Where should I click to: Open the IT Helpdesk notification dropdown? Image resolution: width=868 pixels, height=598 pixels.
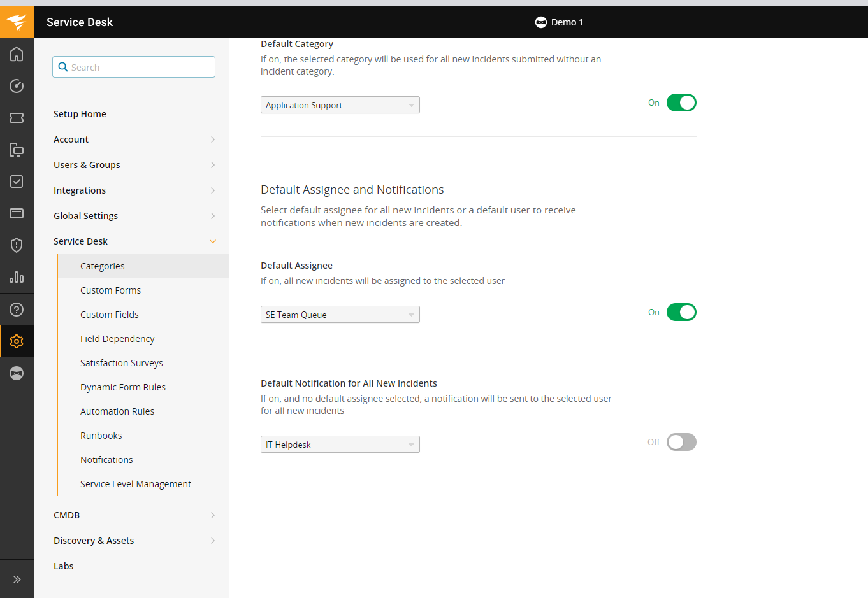click(340, 445)
